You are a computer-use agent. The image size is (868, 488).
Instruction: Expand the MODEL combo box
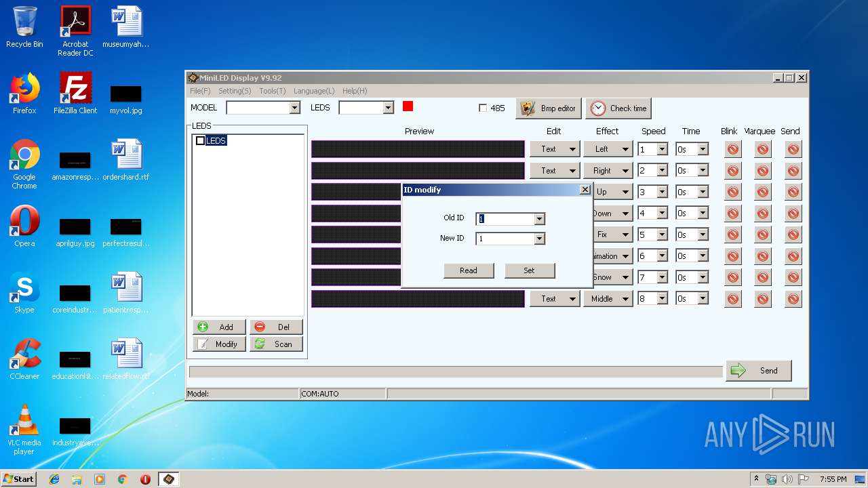(x=294, y=108)
